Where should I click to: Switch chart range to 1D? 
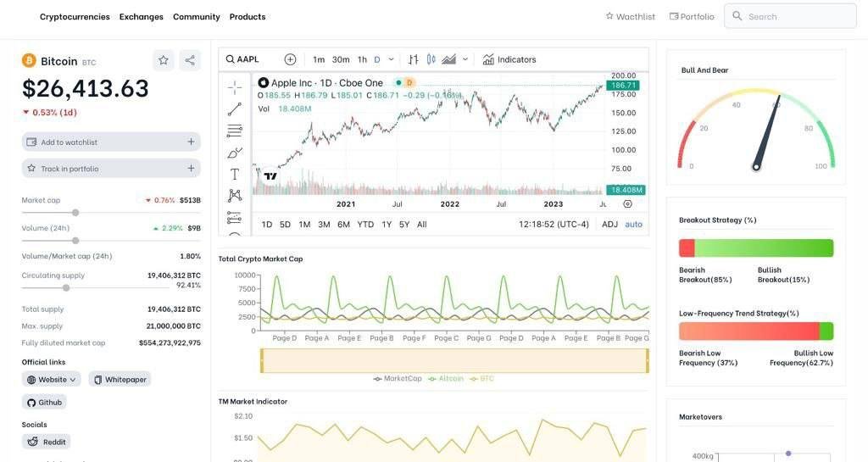pos(267,225)
